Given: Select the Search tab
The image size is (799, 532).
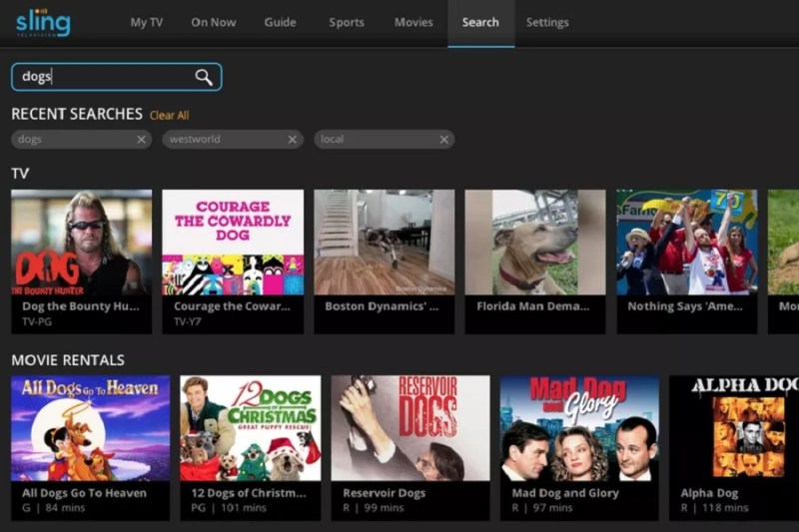Looking at the screenshot, I should click(480, 22).
